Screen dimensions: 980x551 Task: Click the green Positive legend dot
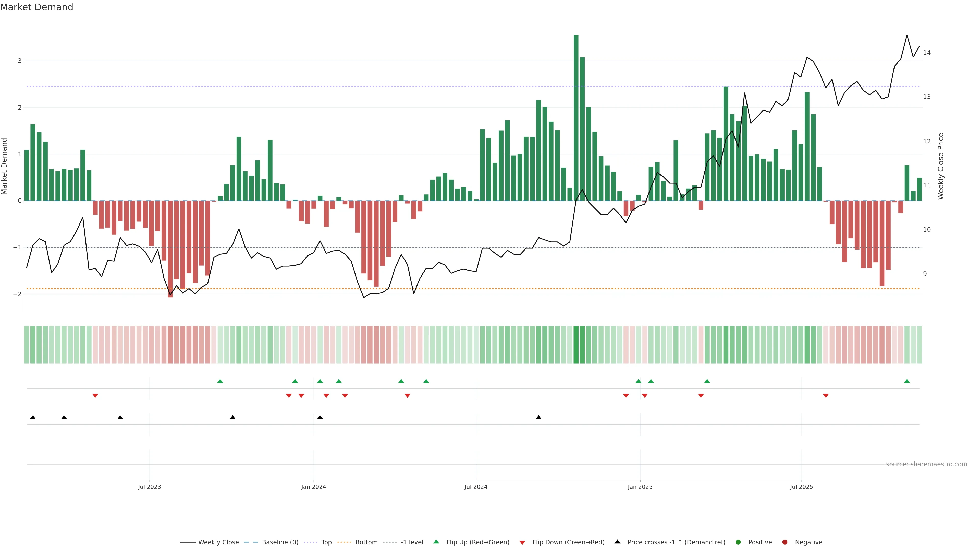(738, 542)
